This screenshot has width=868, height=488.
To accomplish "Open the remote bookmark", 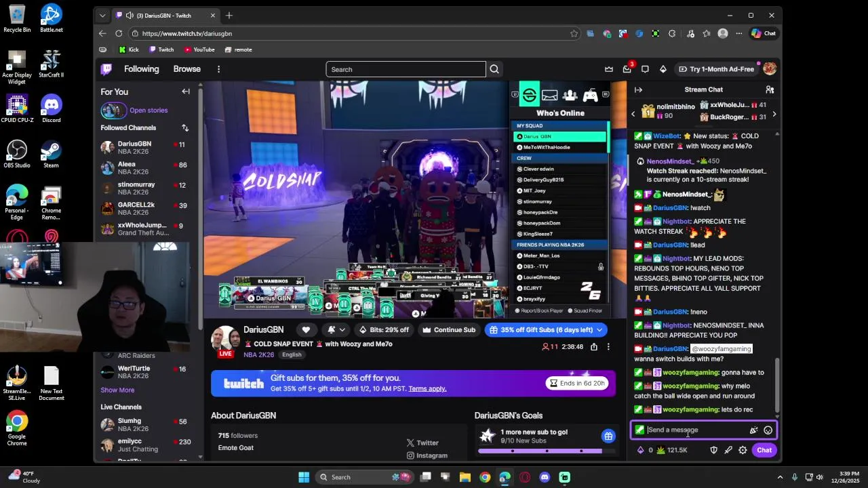I will click(x=238, y=49).
